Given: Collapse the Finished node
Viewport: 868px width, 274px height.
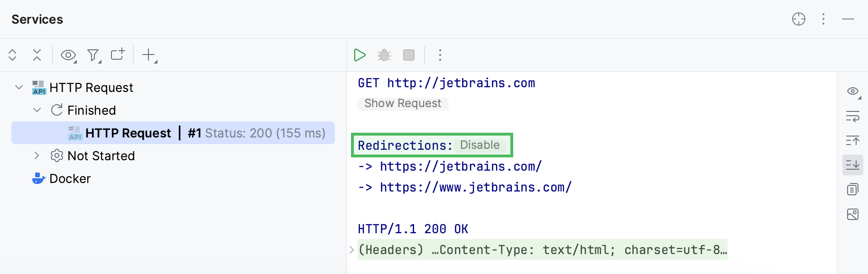Looking at the screenshot, I should point(37,110).
